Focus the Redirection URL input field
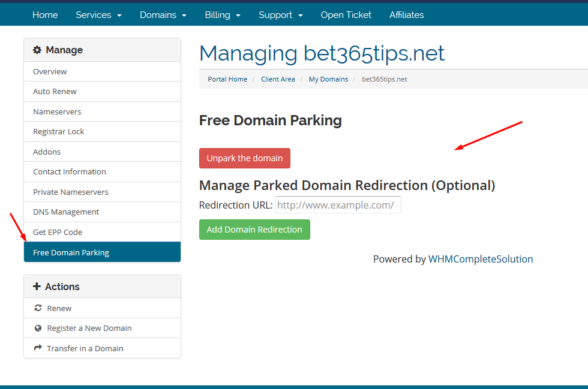 coord(338,204)
